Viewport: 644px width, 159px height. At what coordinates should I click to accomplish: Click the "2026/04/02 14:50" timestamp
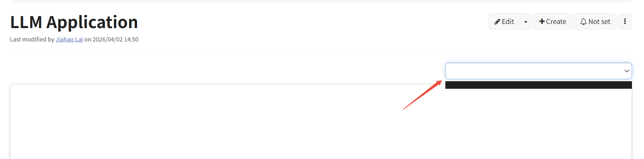click(x=115, y=39)
